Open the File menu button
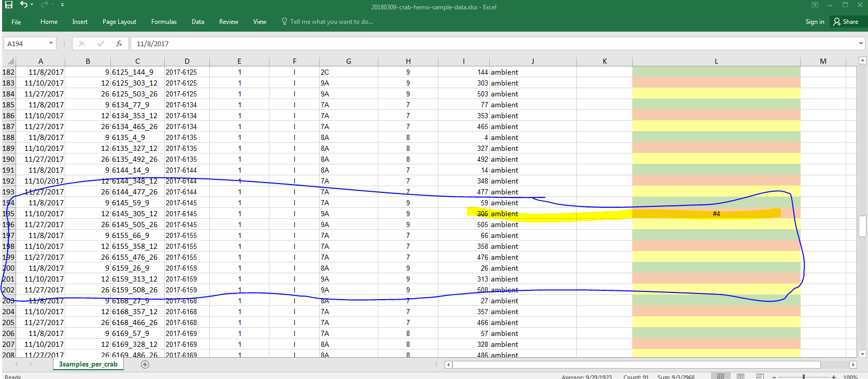 click(x=16, y=22)
